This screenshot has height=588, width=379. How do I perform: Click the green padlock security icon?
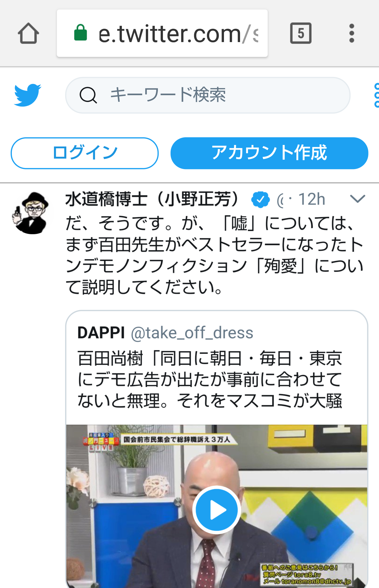[x=81, y=33]
